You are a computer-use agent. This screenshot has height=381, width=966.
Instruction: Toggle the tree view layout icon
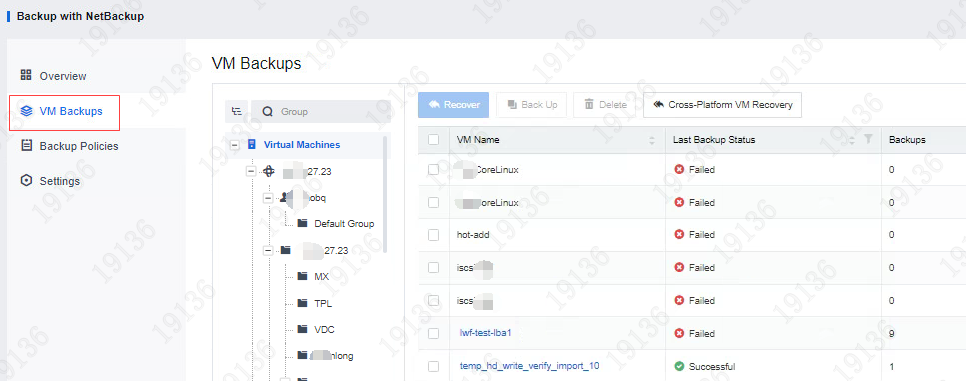[x=237, y=112]
